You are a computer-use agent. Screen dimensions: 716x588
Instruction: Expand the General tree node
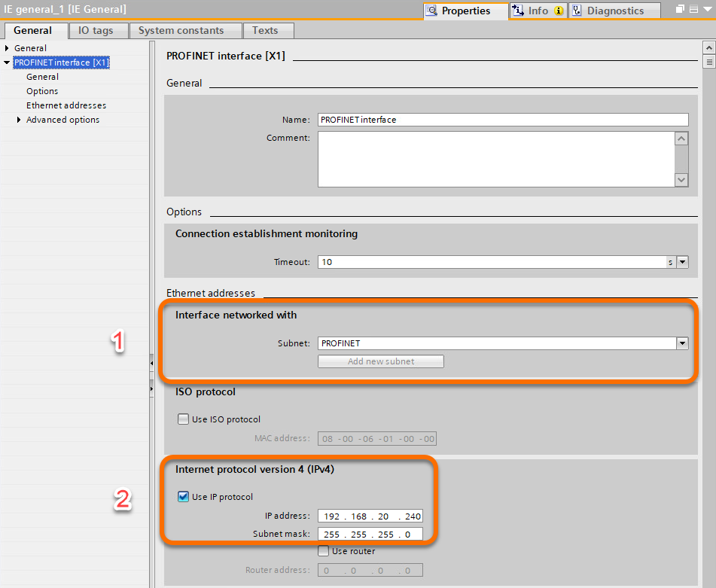click(7, 48)
